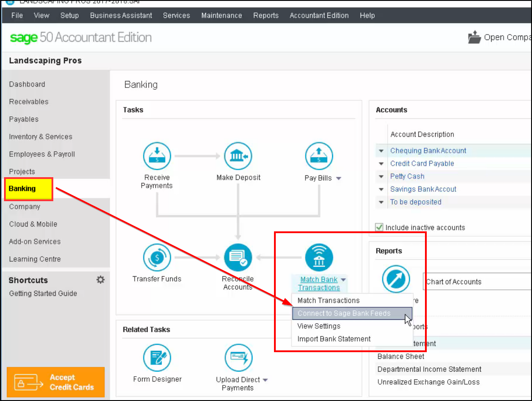
Task: Expand the Credit Card Payable row arrow
Action: [381, 164]
